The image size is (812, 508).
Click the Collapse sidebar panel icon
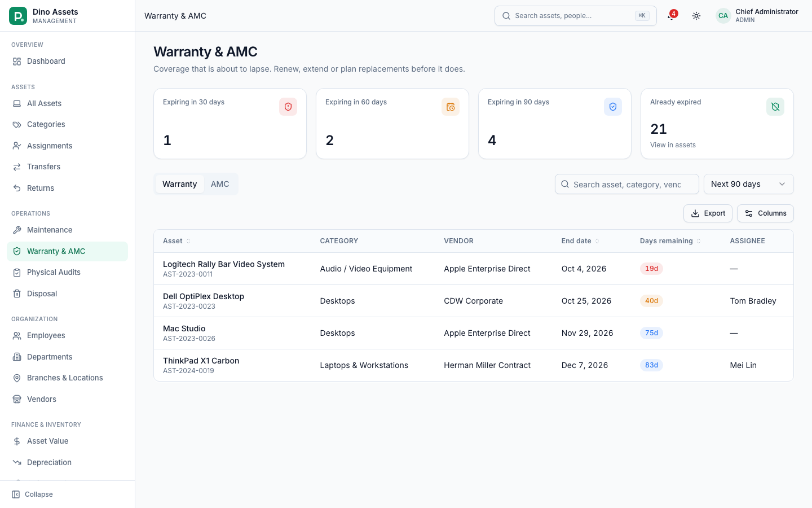[16, 494]
